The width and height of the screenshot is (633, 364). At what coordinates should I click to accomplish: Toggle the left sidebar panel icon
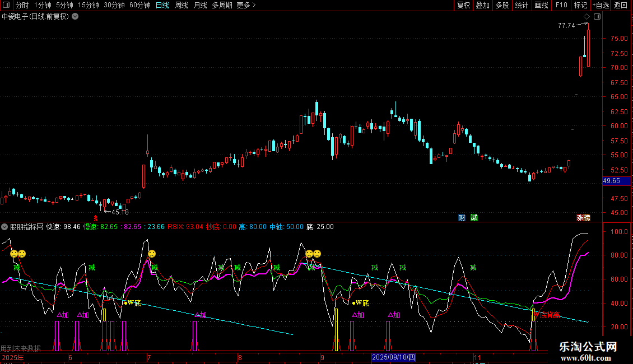pyautogui.click(x=7, y=5)
